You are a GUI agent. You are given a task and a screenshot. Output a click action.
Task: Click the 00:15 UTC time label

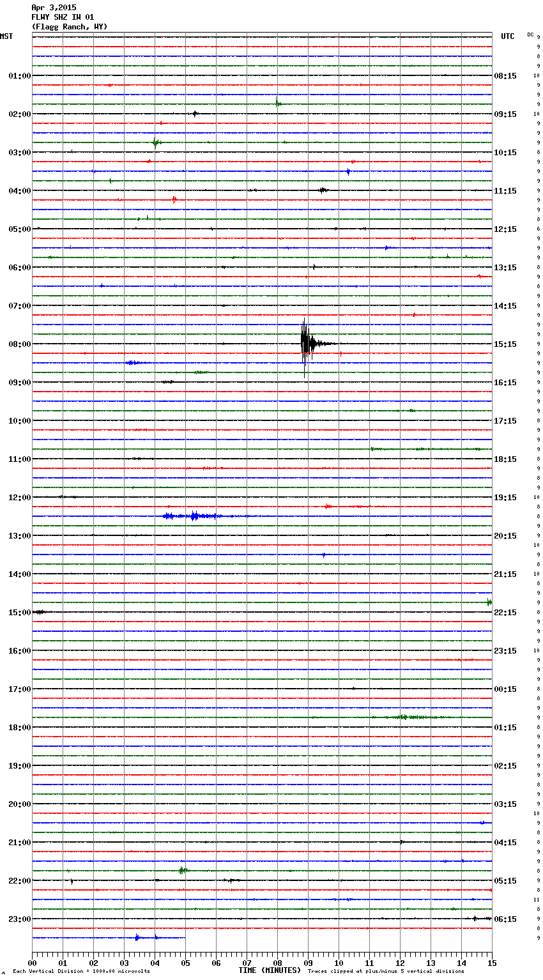tap(505, 689)
